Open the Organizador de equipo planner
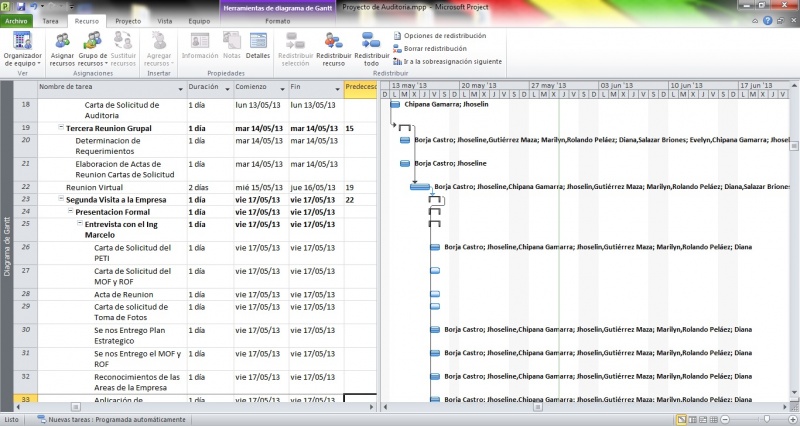Screen dimensions: 800x426 pos(22,47)
